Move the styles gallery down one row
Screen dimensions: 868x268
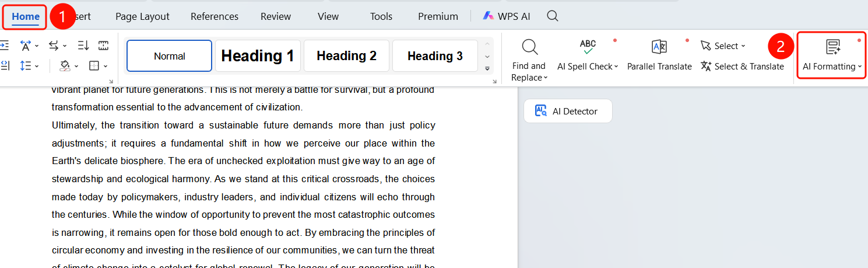(x=487, y=57)
